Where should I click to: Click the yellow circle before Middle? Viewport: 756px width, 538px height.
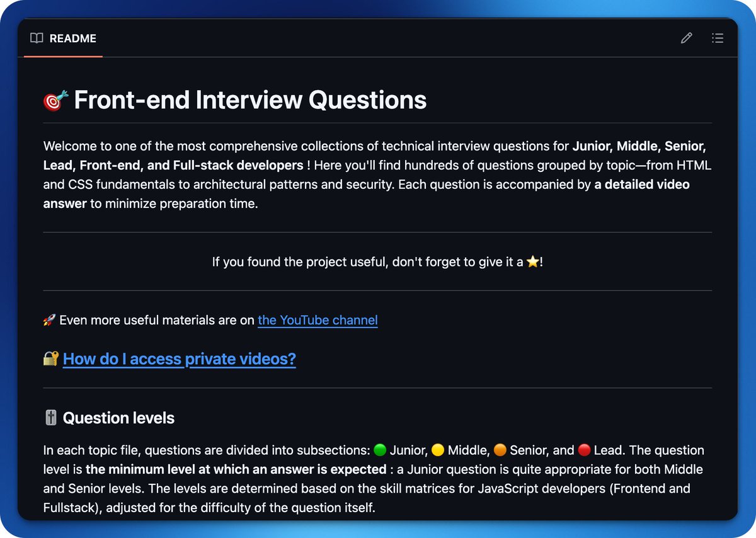(438, 450)
